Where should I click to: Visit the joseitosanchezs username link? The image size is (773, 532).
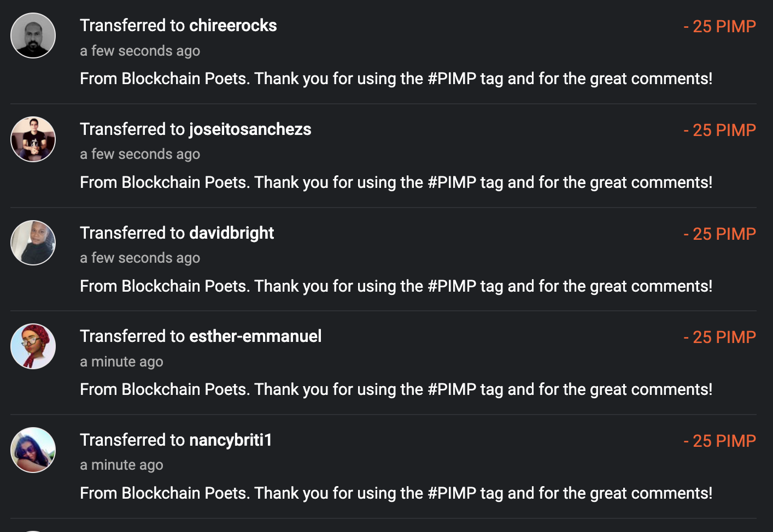point(250,129)
